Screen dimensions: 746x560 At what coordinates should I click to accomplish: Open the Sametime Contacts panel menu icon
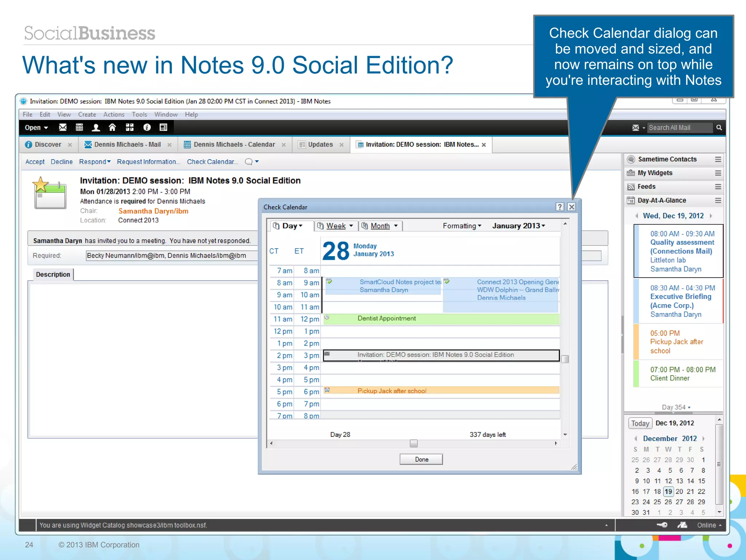point(718,159)
